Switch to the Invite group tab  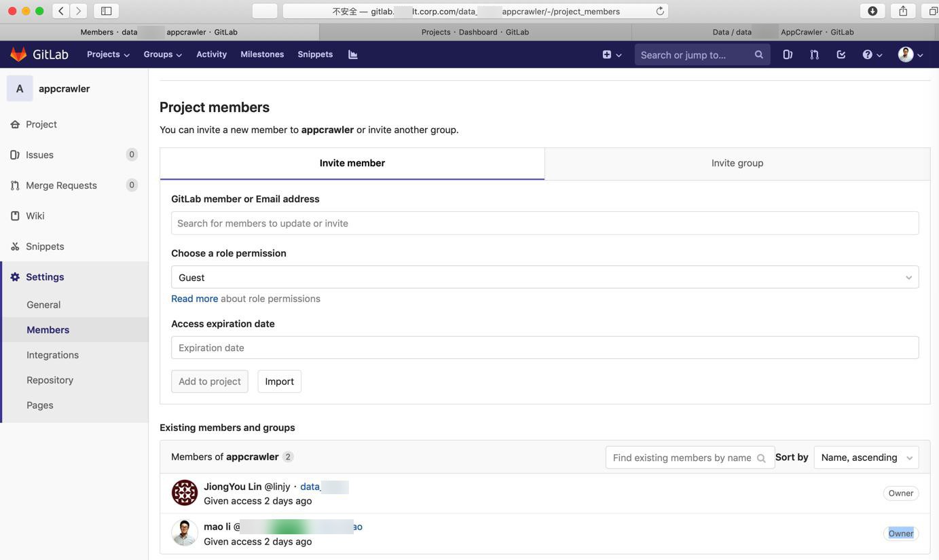[737, 164]
